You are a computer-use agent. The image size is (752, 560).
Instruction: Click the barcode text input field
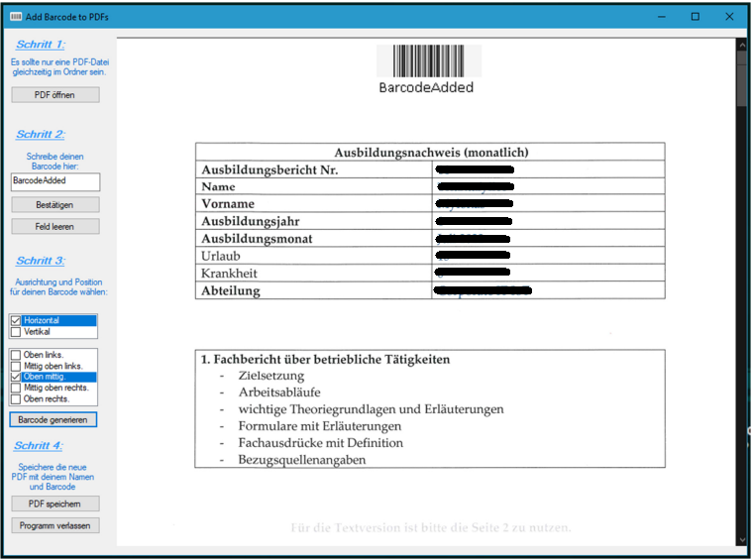pyautogui.click(x=55, y=181)
